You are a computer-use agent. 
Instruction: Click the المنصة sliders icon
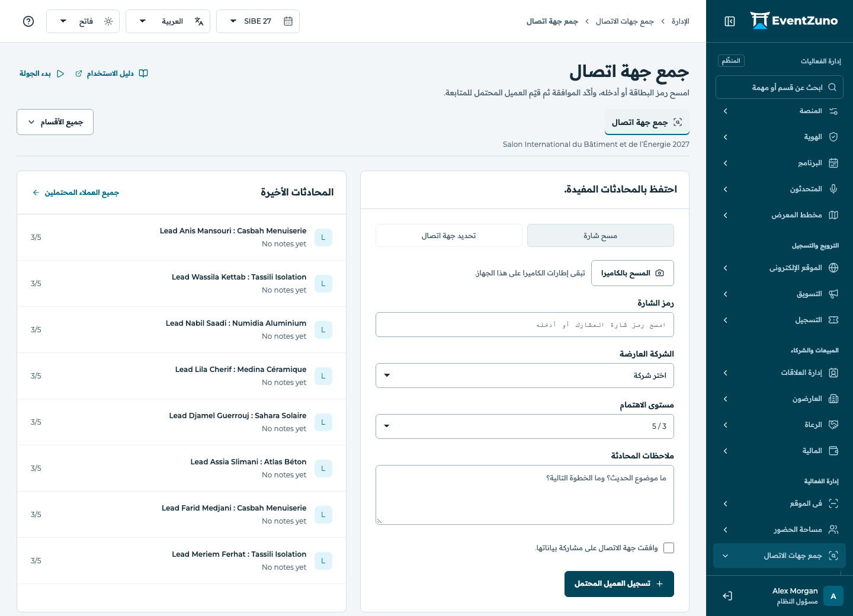(x=833, y=111)
